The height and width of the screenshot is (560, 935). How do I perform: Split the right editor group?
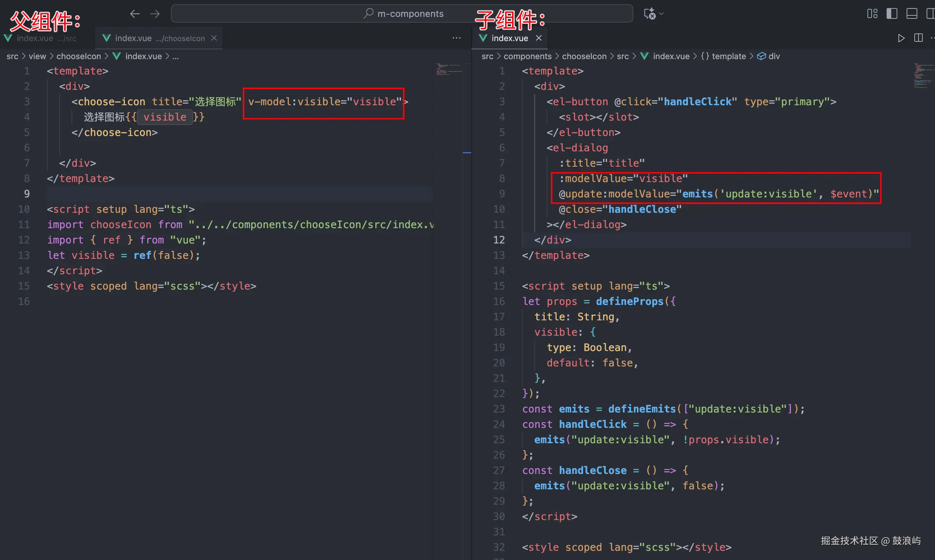click(918, 38)
